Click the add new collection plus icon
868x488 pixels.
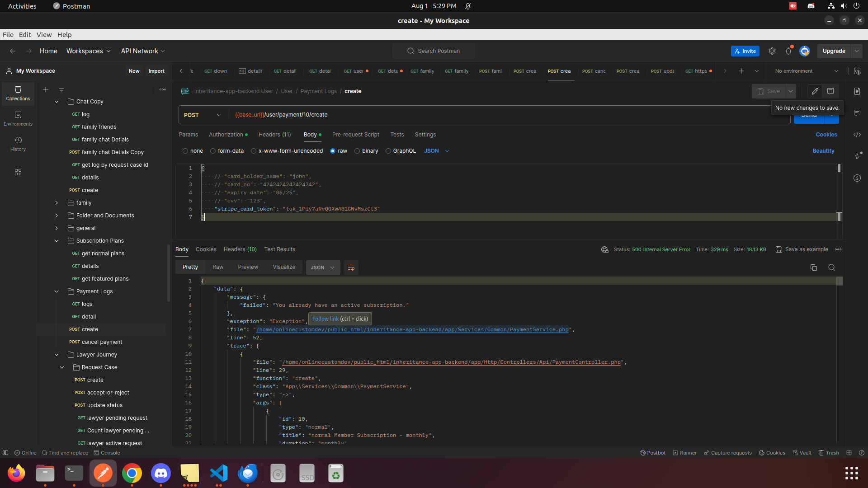pos(46,89)
